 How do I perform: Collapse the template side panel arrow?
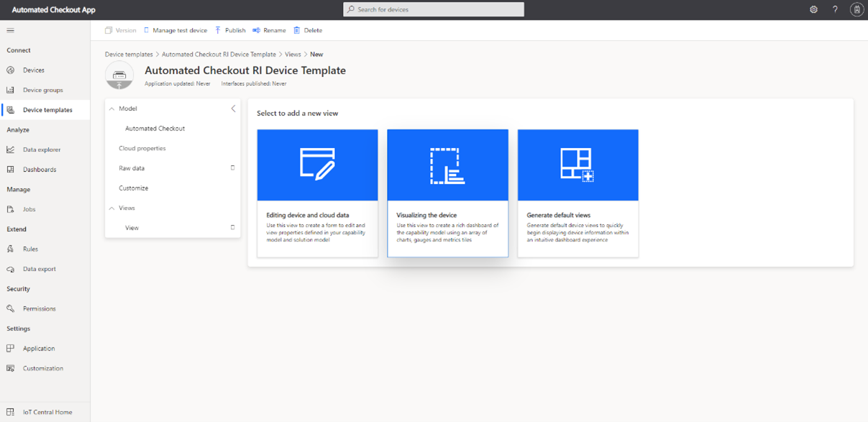[233, 109]
